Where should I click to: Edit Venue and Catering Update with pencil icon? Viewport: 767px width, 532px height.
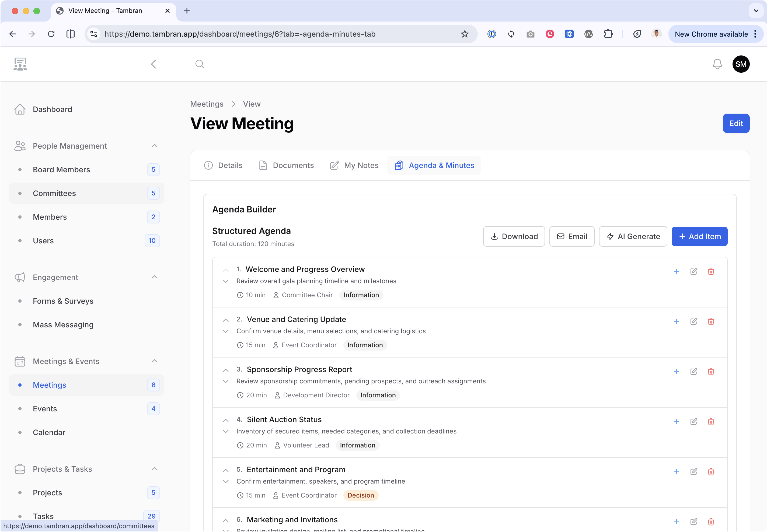694,321
